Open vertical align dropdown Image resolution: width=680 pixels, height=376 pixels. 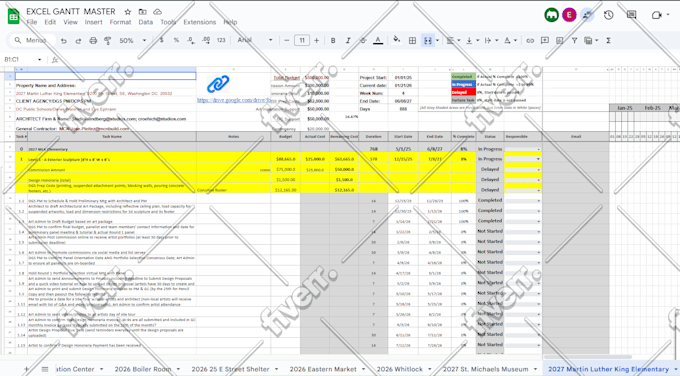(x=472, y=40)
